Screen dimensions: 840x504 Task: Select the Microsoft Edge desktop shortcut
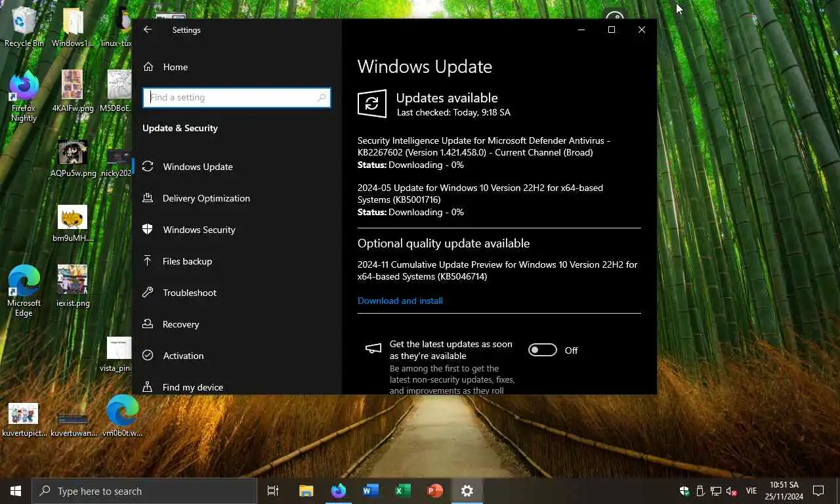24,291
